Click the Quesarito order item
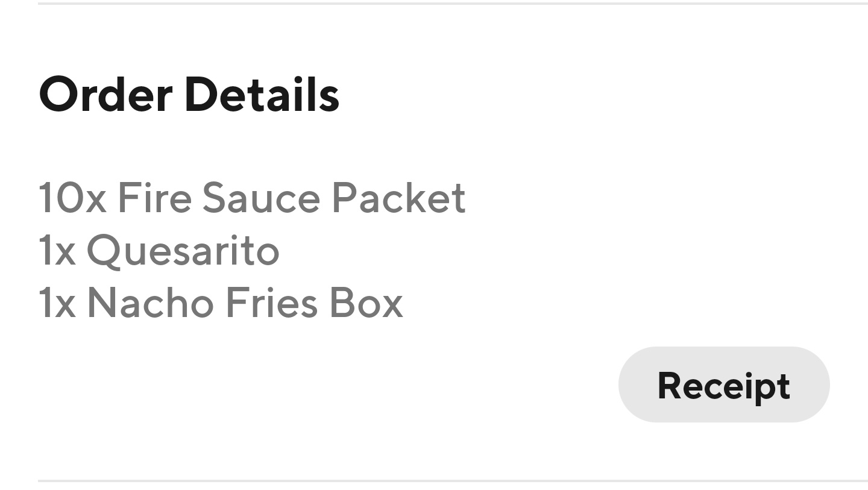This screenshot has width=868, height=490. tap(159, 250)
